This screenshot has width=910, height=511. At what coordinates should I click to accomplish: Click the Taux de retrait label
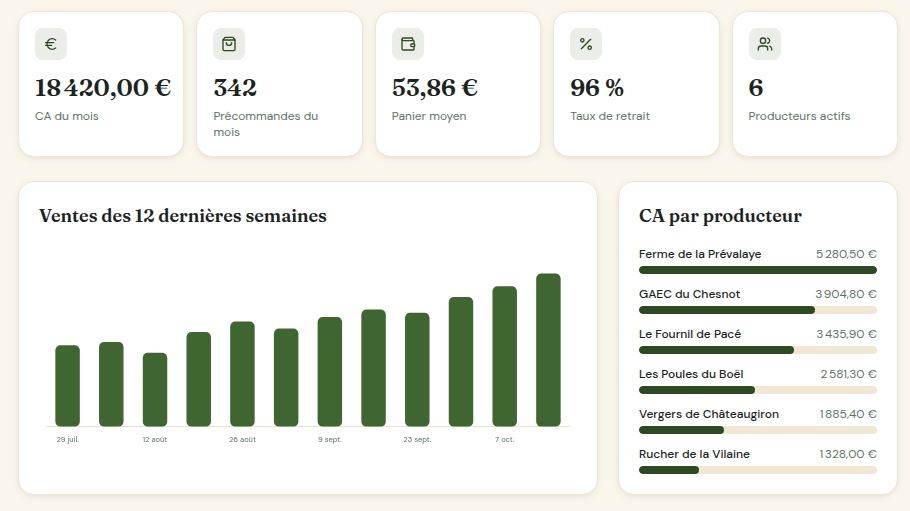[x=610, y=116]
